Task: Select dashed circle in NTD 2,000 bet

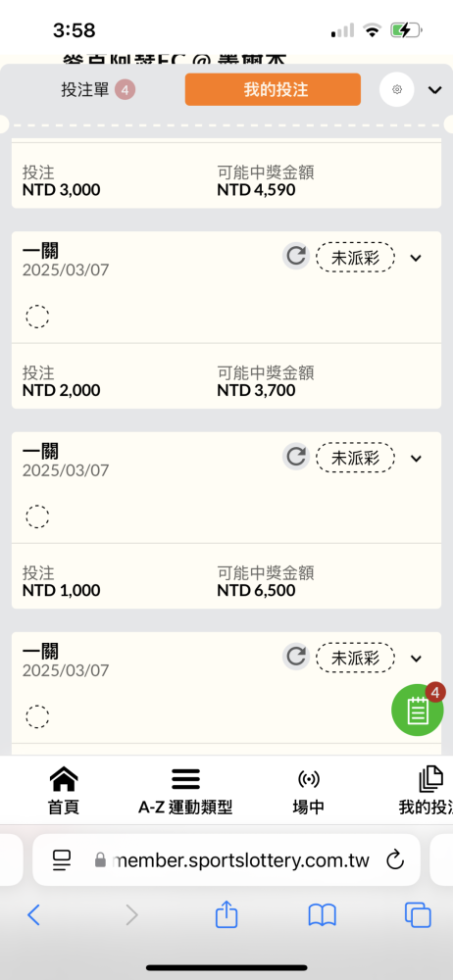Action: click(x=37, y=317)
